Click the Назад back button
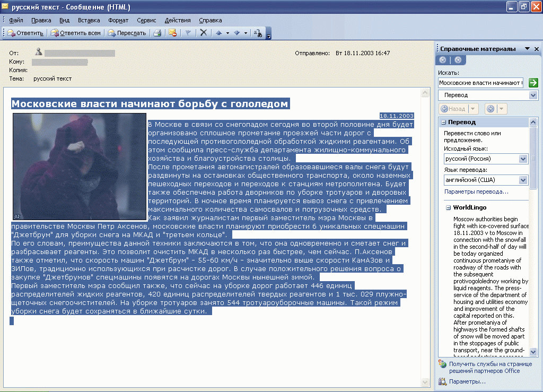 pos(453,109)
